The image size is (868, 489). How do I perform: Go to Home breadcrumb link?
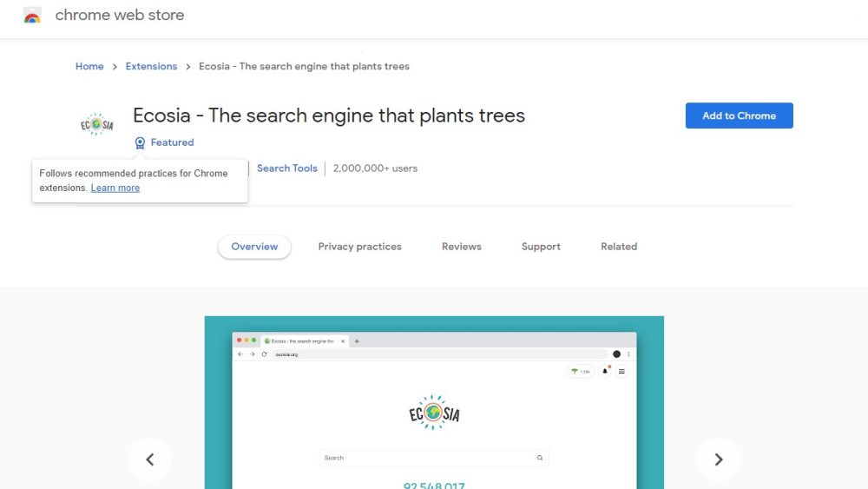[89, 67]
